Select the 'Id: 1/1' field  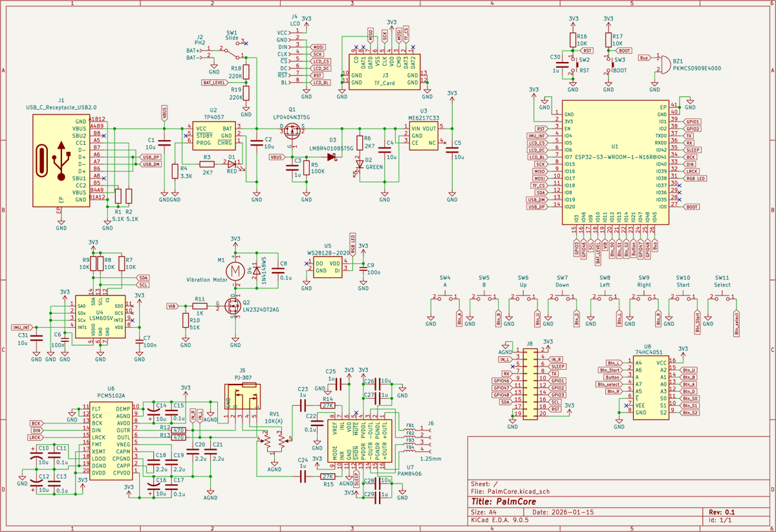click(720, 520)
